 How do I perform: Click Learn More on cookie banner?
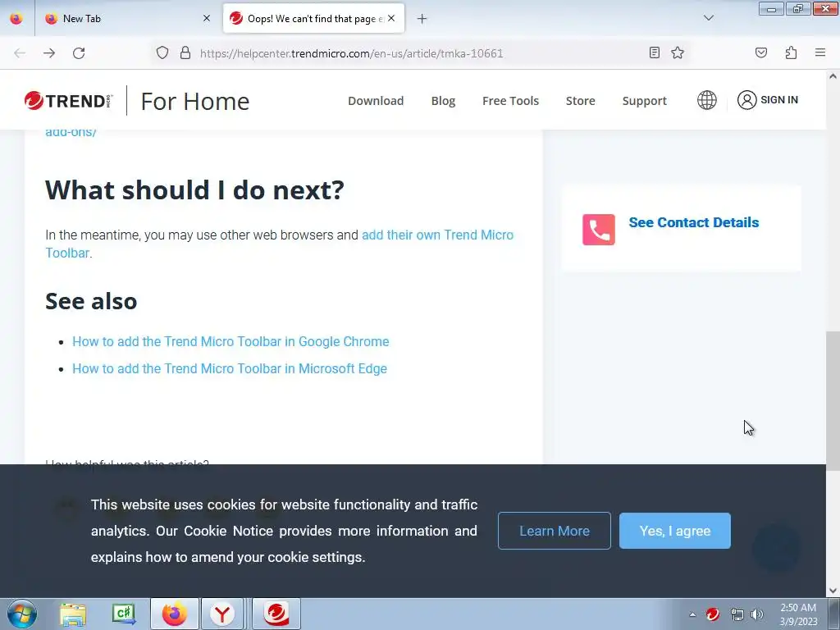555,531
